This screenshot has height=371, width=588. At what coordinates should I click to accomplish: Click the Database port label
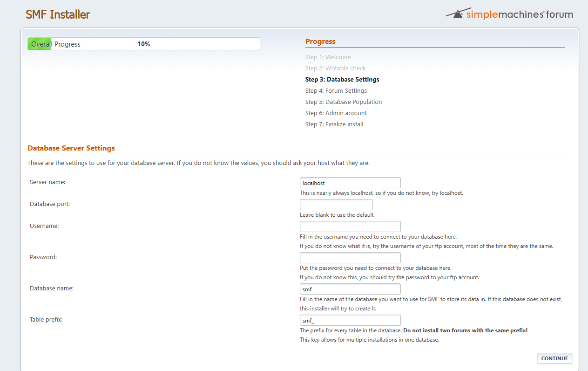[50, 204]
